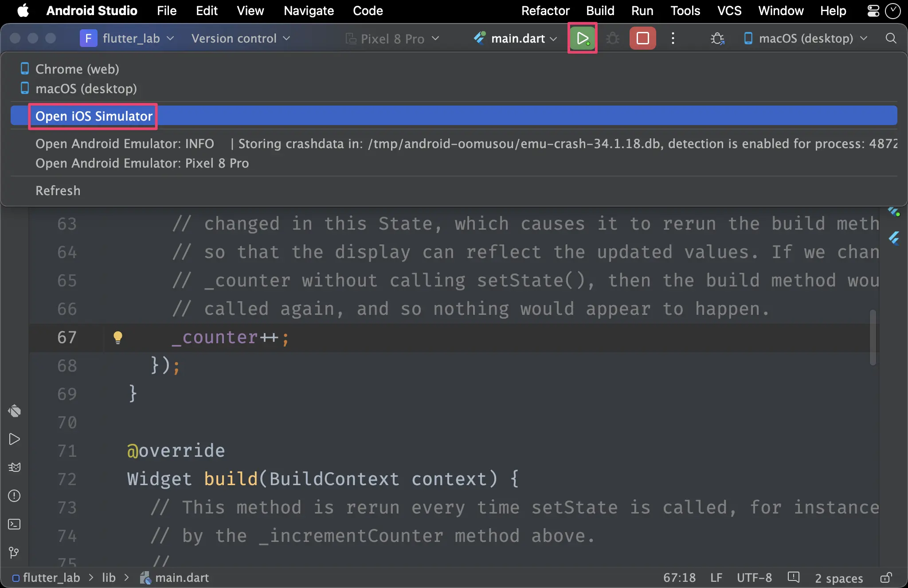Open the Refactor menu

(x=545, y=11)
